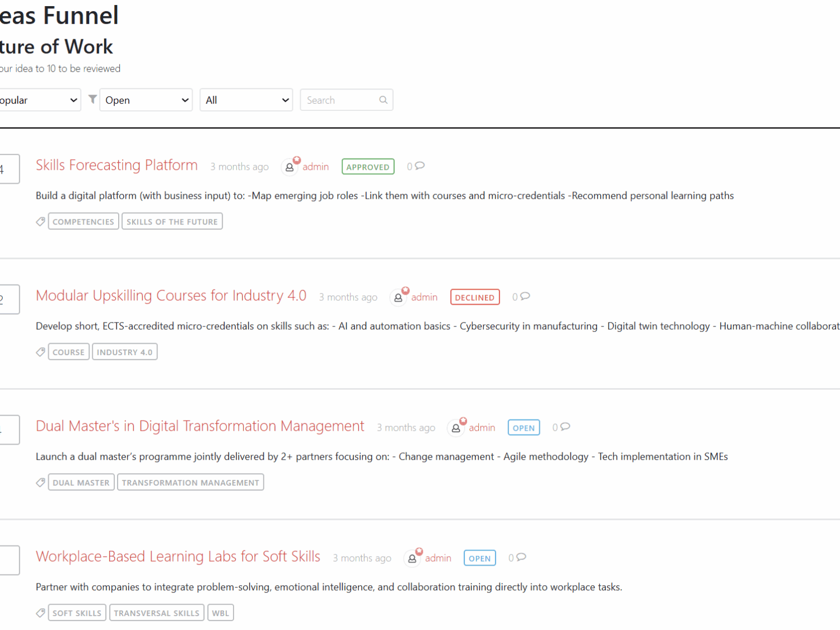Open the All category dropdown
This screenshot has height=630, width=840.
click(246, 100)
